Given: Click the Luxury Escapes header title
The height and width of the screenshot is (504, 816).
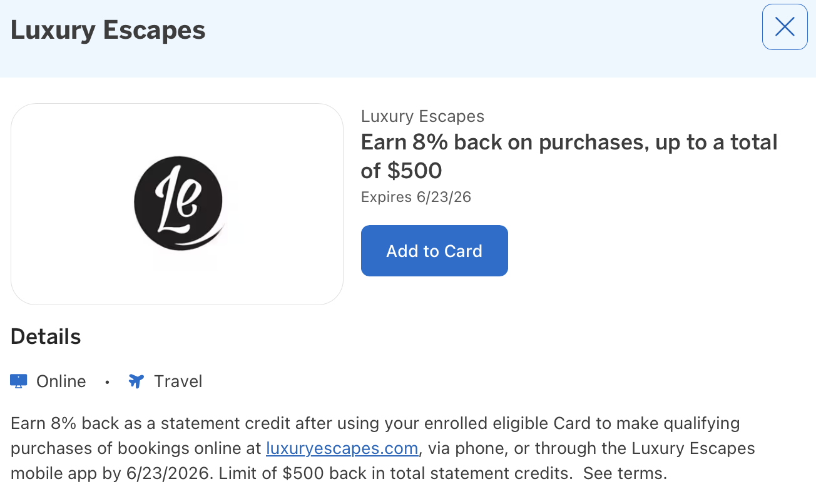Looking at the screenshot, I should (107, 29).
